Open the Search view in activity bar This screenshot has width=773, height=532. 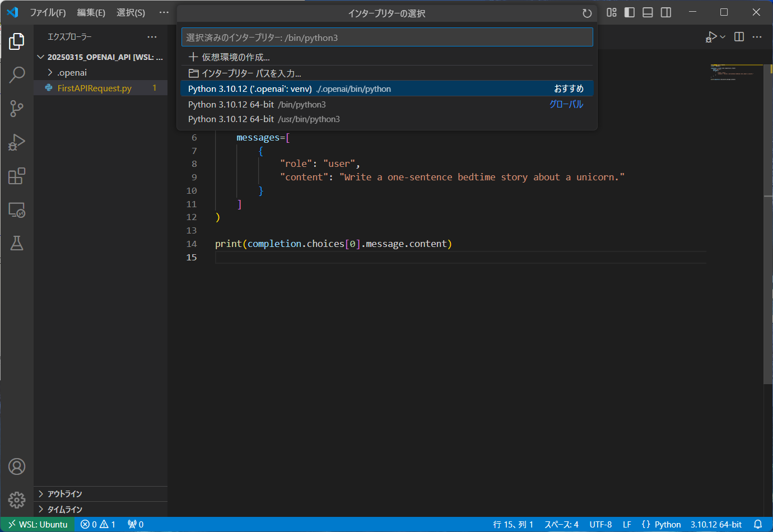(17, 74)
